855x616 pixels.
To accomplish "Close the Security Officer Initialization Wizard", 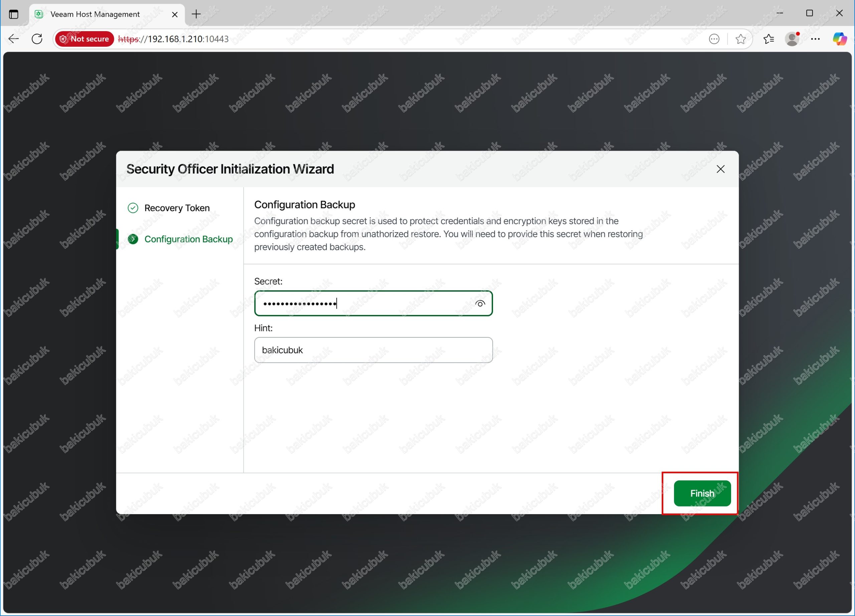I will 720,169.
